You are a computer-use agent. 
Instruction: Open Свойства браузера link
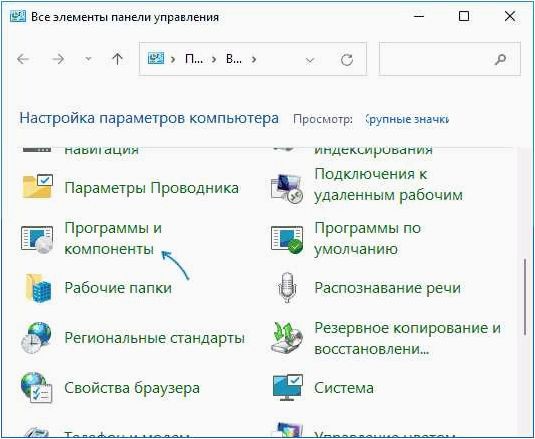(132, 388)
